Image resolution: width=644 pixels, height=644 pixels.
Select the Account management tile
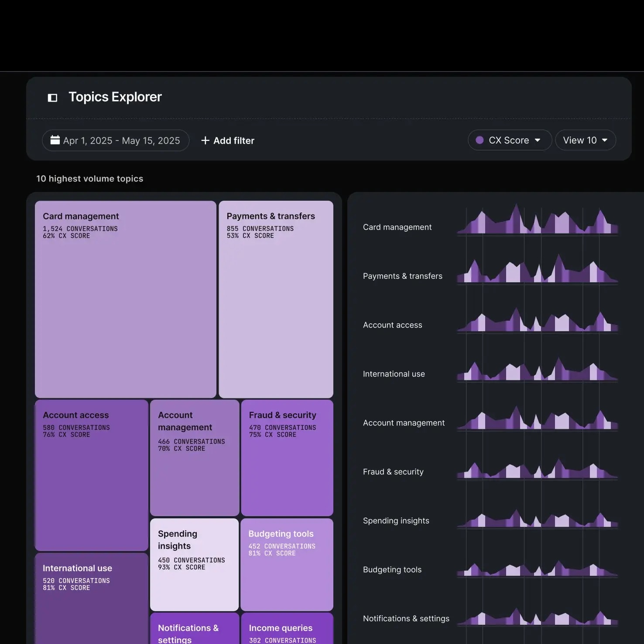pyautogui.click(x=194, y=457)
